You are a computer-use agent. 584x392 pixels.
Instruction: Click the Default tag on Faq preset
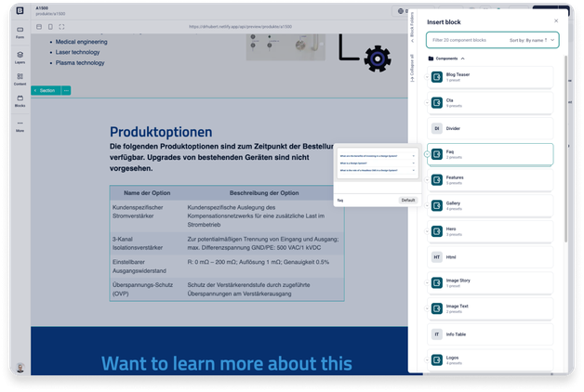coord(408,200)
